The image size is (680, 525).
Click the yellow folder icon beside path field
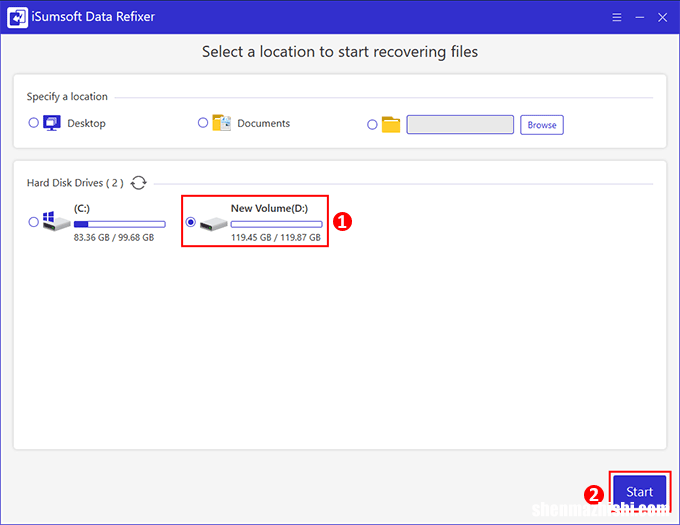pyautogui.click(x=390, y=125)
